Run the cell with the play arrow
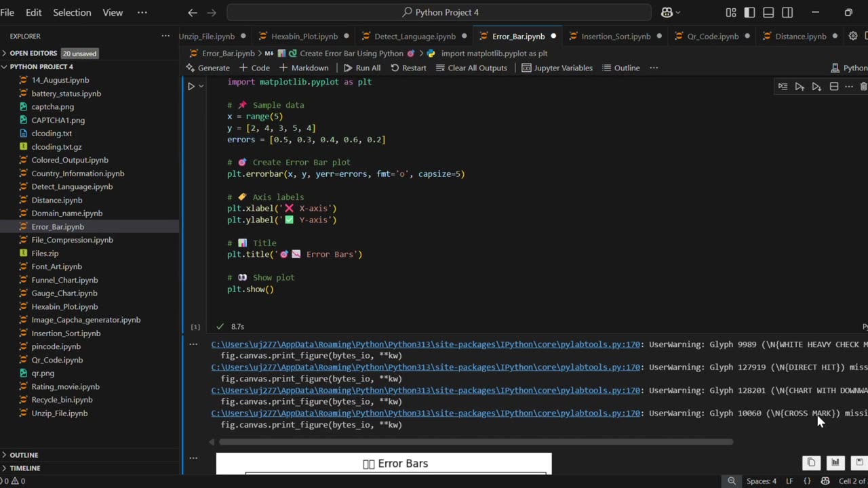868x488 pixels. 191,86
